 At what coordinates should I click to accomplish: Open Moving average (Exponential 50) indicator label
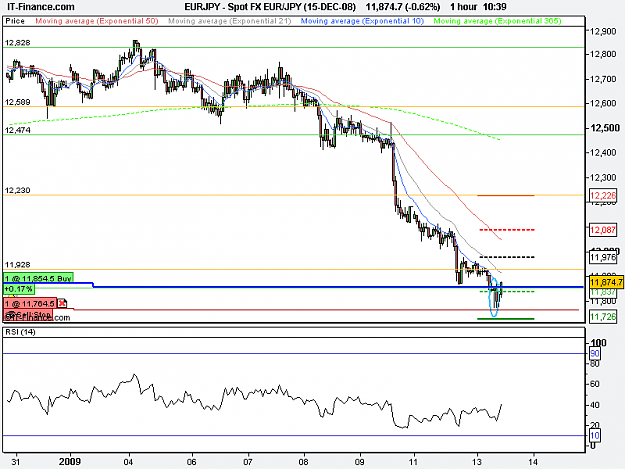click(x=97, y=21)
